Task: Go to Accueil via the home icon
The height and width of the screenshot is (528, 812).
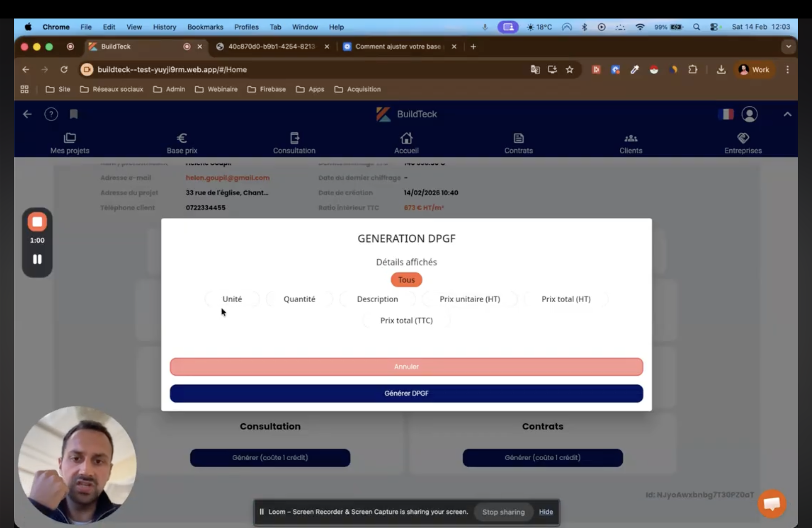Action: tap(406, 142)
